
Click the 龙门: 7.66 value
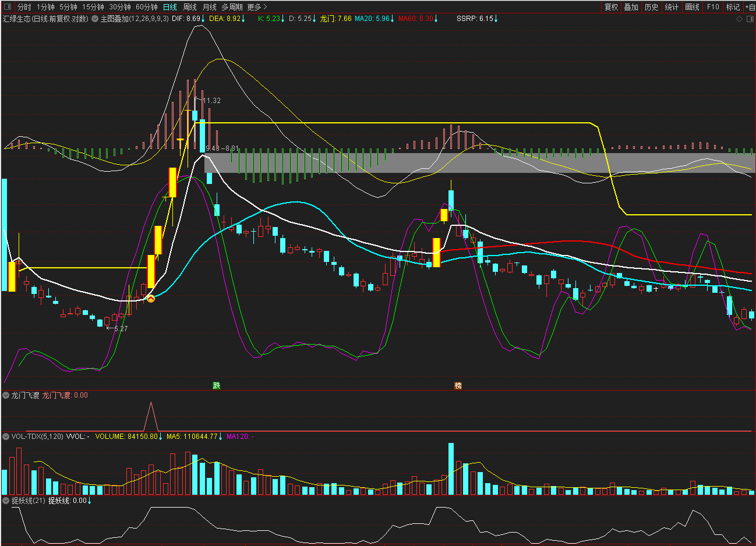[x=336, y=19]
